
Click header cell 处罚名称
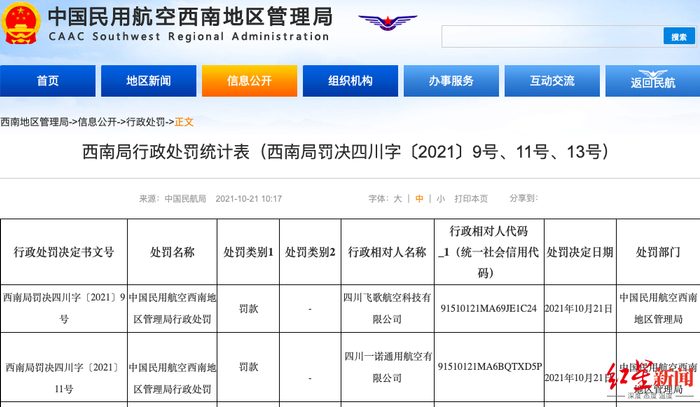(x=172, y=252)
